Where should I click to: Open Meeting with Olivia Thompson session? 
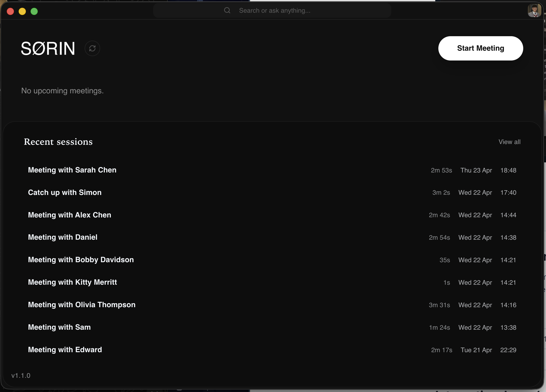click(x=82, y=305)
